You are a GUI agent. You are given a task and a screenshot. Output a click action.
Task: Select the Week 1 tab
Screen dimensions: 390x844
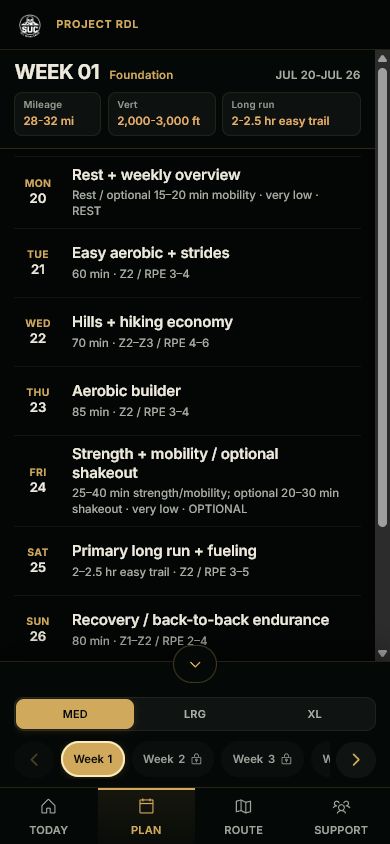tap(93, 759)
